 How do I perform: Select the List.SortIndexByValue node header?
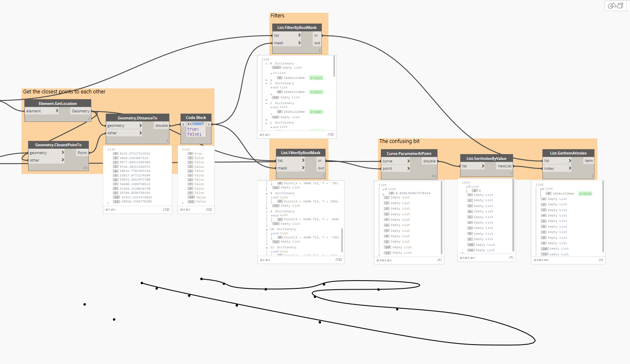click(487, 158)
